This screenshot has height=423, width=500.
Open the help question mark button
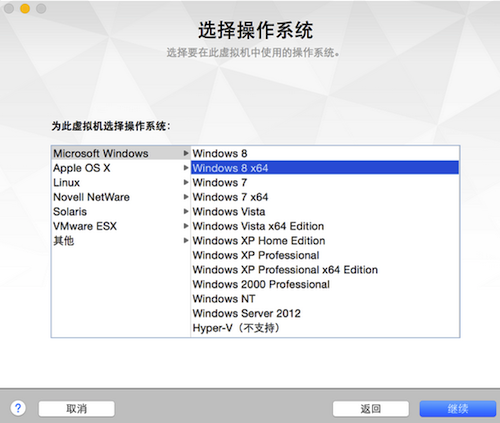(x=18, y=408)
